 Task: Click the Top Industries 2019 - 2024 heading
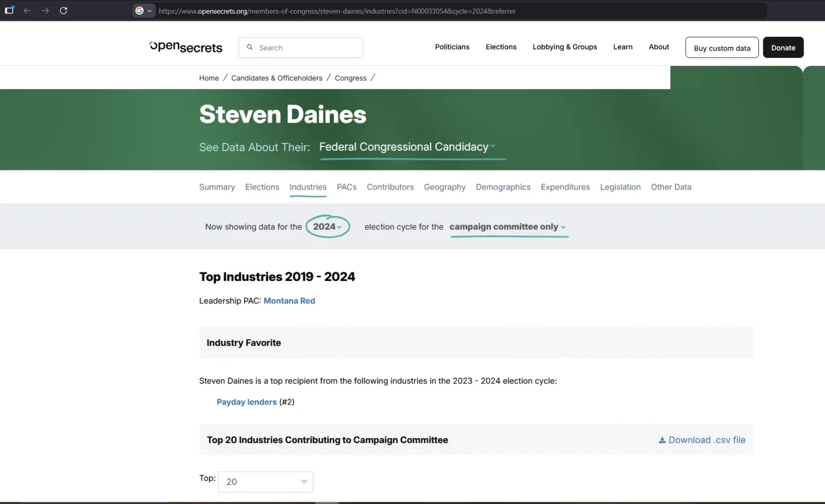tap(277, 276)
